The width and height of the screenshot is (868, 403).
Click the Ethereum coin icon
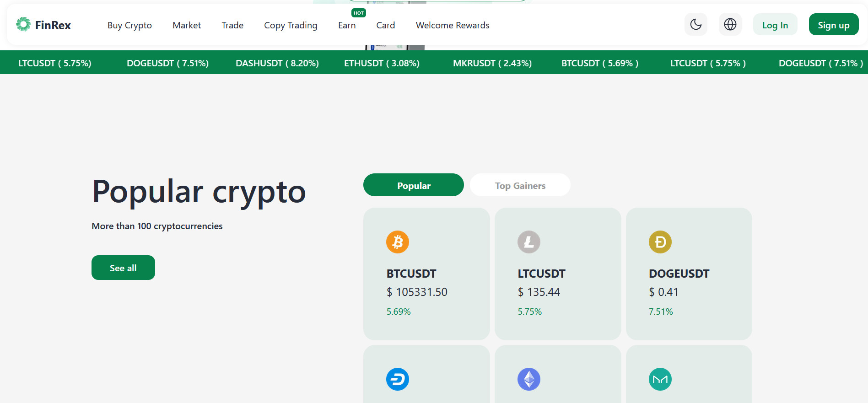point(529,379)
